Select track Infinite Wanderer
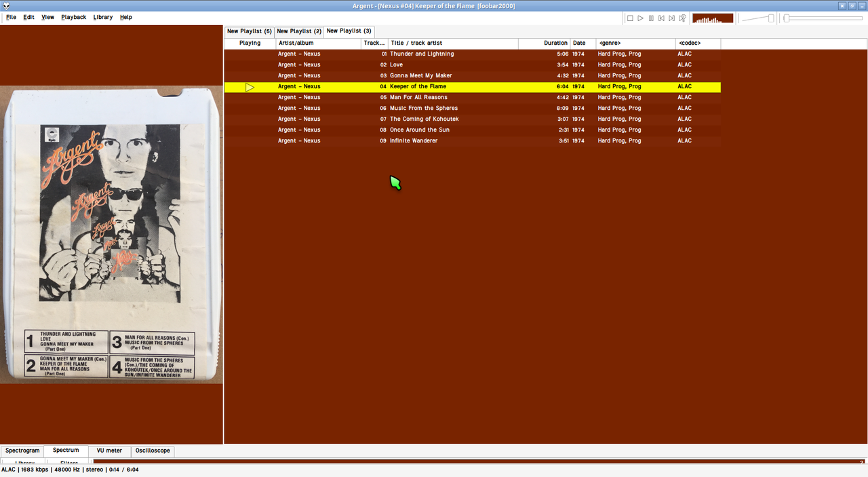This screenshot has width=868, height=477. [413, 141]
